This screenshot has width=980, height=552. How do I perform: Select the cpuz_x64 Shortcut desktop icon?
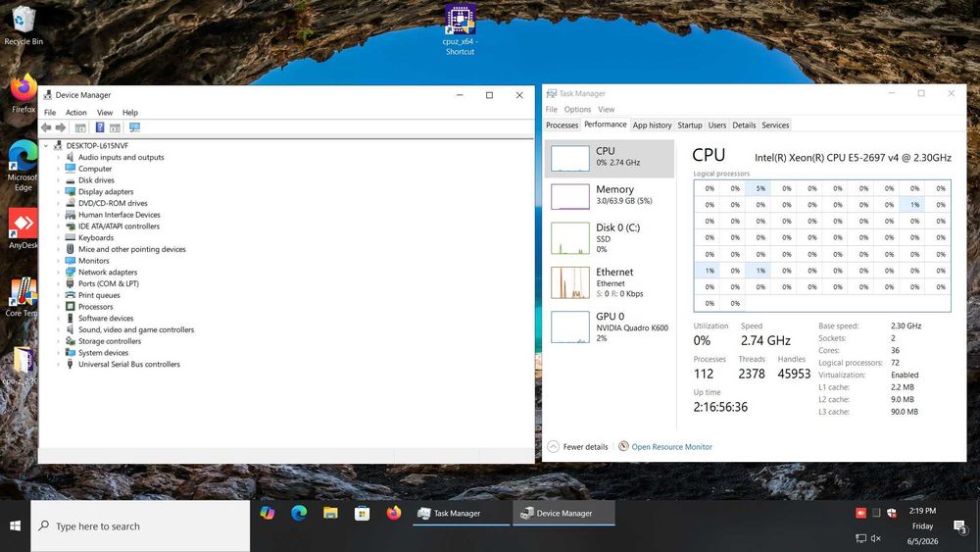point(460,30)
